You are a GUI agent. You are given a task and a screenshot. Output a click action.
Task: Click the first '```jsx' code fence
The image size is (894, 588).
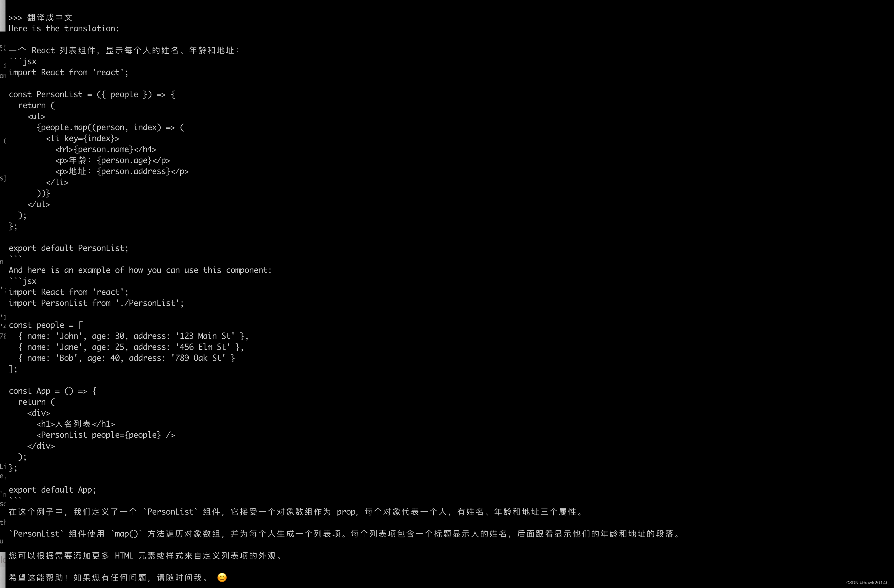click(23, 62)
